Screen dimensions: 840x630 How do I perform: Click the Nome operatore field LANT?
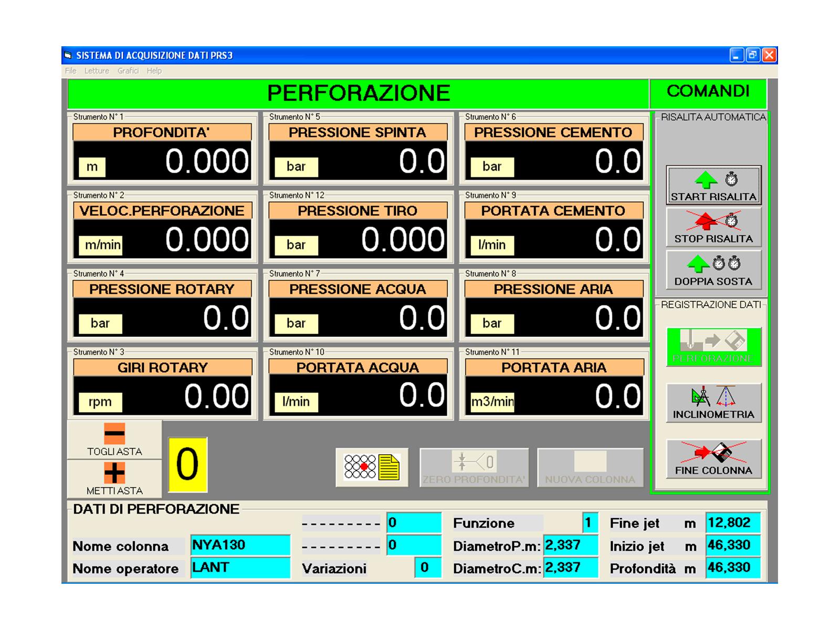coord(240,568)
